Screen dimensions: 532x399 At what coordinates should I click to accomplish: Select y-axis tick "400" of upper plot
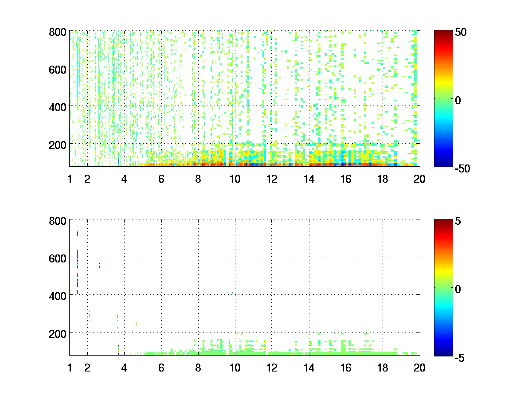pos(58,107)
